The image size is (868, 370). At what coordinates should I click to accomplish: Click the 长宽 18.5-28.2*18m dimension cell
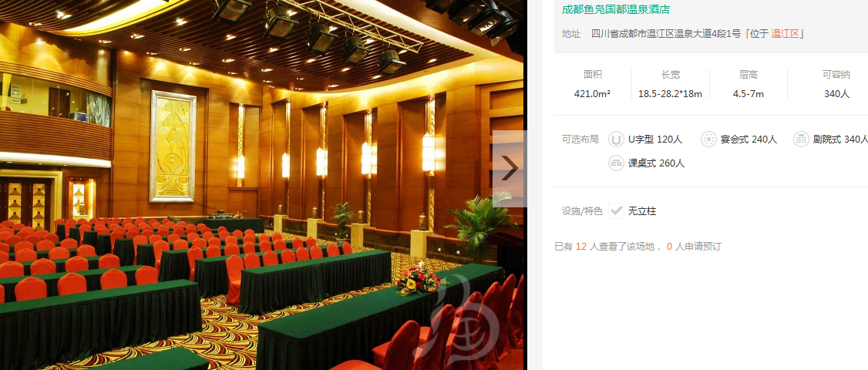point(671,84)
